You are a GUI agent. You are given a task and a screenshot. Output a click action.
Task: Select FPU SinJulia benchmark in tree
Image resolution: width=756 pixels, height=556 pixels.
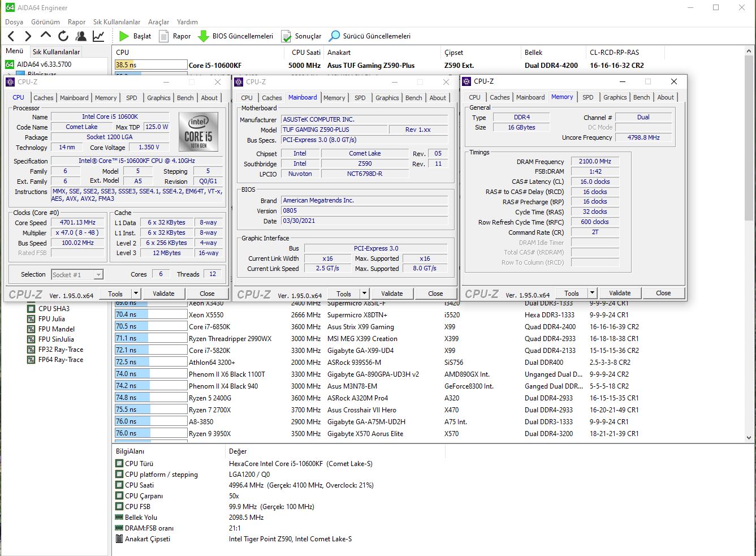pyautogui.click(x=50, y=339)
